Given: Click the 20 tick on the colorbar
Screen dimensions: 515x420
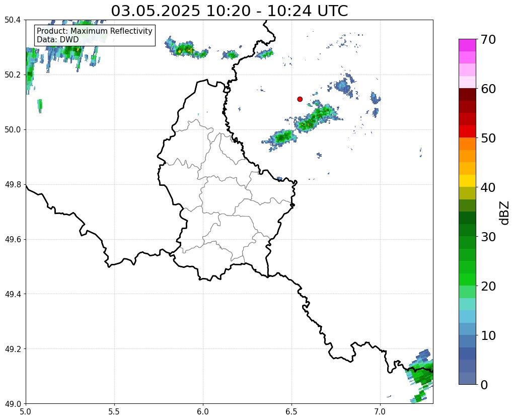Looking at the screenshot, I should [x=488, y=286].
